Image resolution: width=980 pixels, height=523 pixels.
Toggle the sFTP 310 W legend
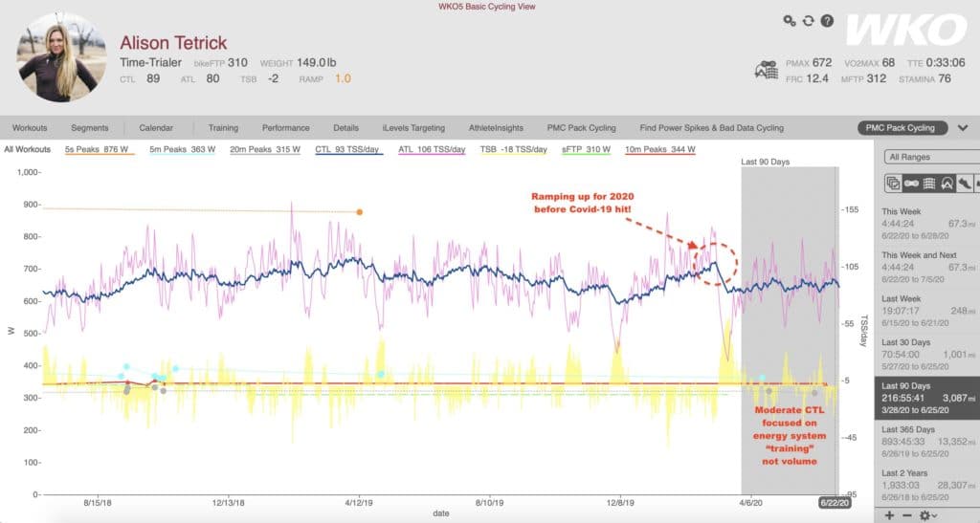[586, 150]
